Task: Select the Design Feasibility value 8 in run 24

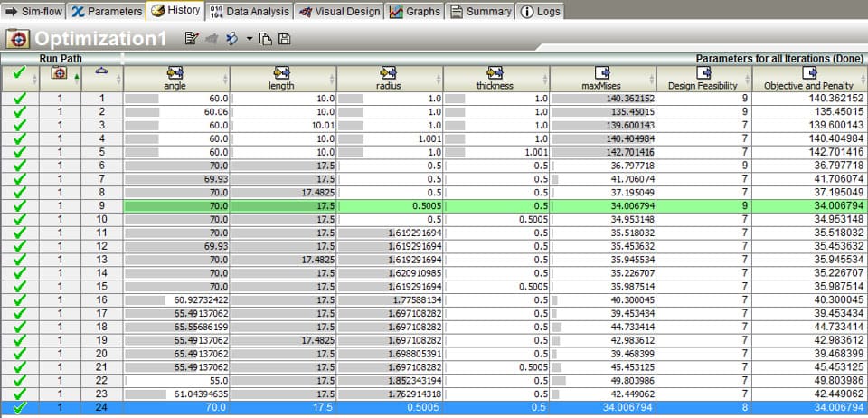Action: click(x=704, y=408)
